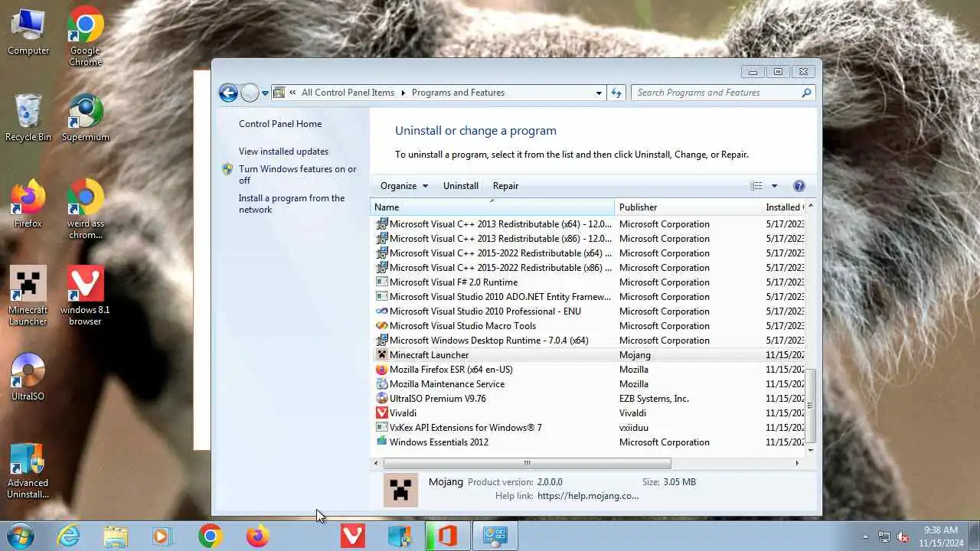Open Microsoft Office taskbar icon
This screenshot has width=980, height=551.
(x=446, y=536)
